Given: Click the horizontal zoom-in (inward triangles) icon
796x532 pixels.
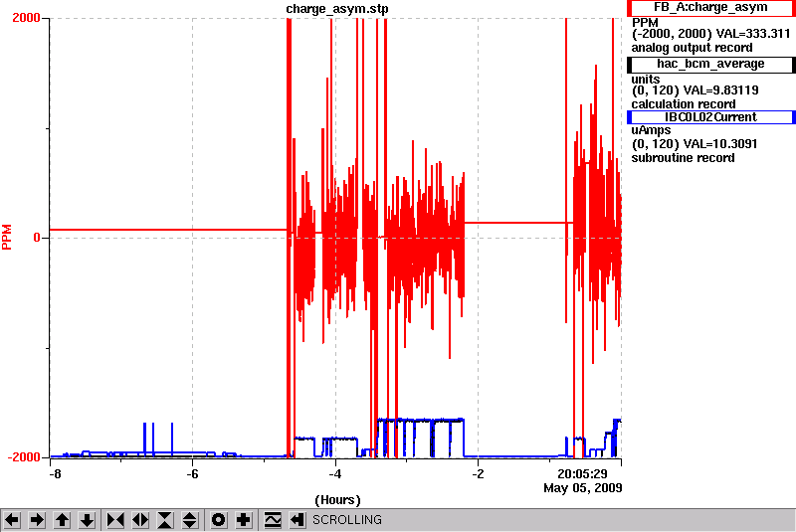Looking at the screenshot, I should (115, 520).
